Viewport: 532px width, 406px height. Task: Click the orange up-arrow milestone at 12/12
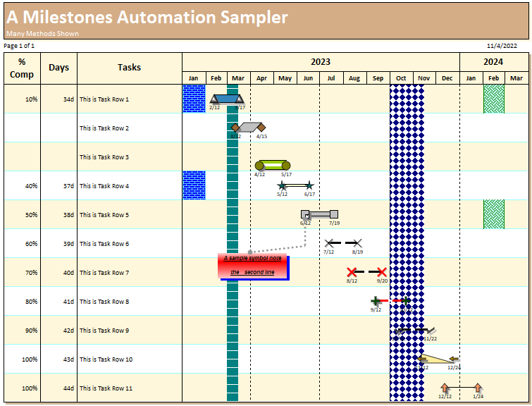click(x=445, y=388)
